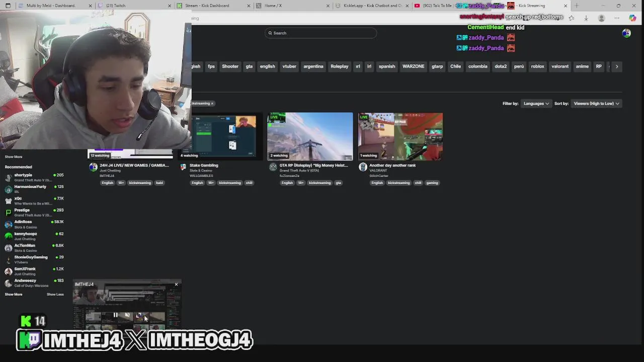Select the argentina tag filter
Image resolution: width=644 pixels, height=362 pixels.
[x=313, y=66]
